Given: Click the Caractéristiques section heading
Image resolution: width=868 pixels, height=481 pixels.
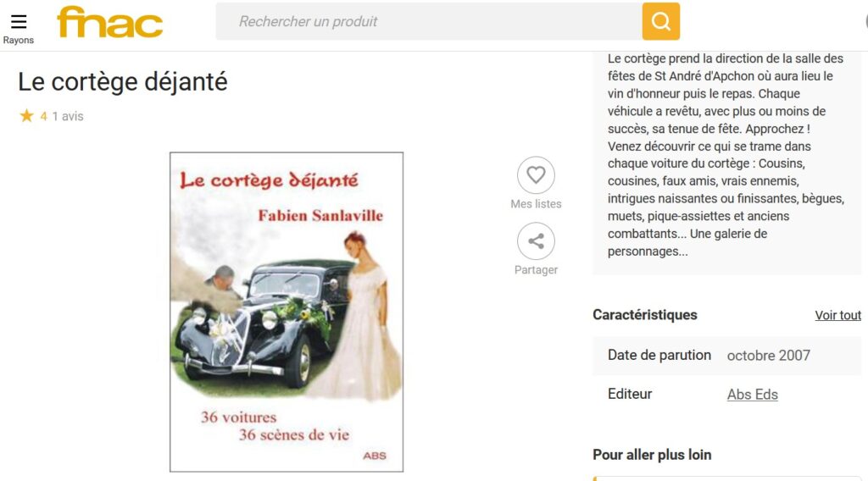Looking at the screenshot, I should 645,314.
